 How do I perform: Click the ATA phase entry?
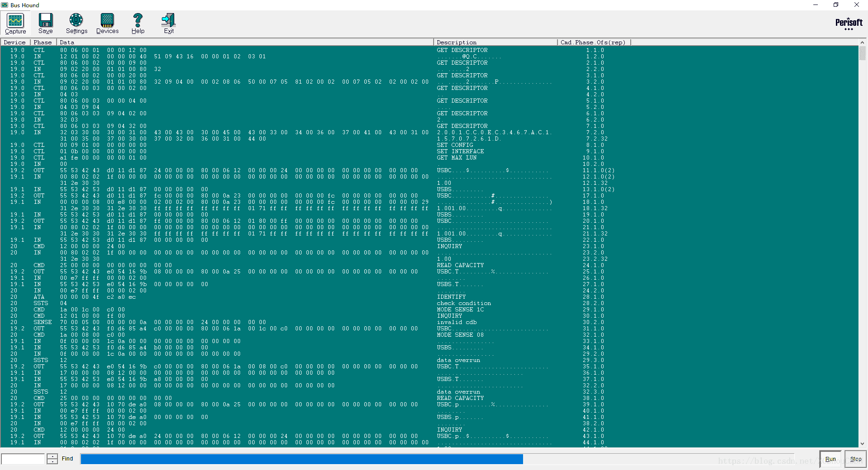39,297
